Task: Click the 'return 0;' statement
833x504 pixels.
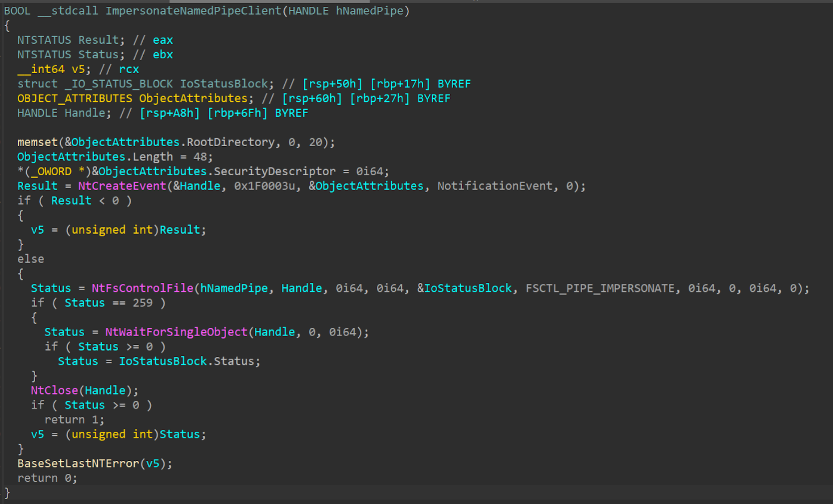Action: 47,478
